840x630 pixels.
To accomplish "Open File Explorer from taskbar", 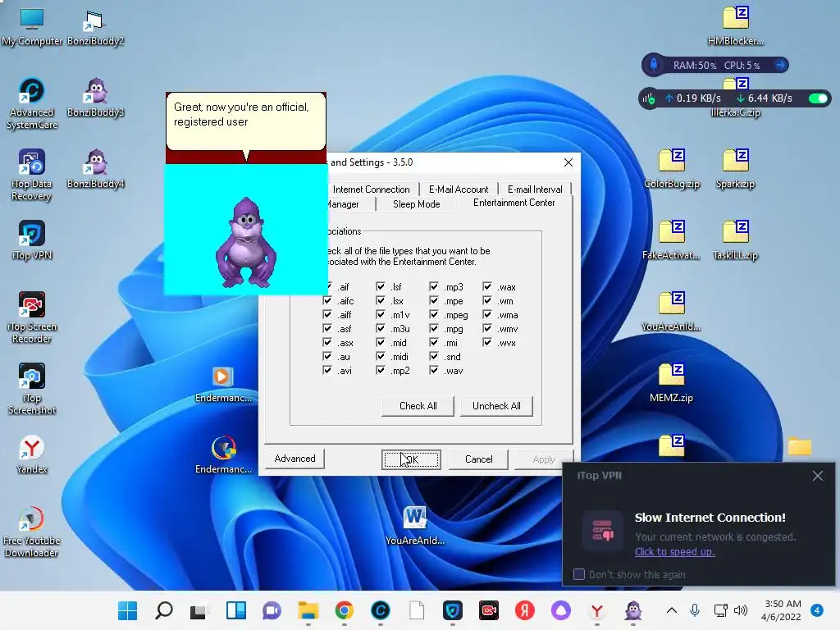I will coord(308,610).
